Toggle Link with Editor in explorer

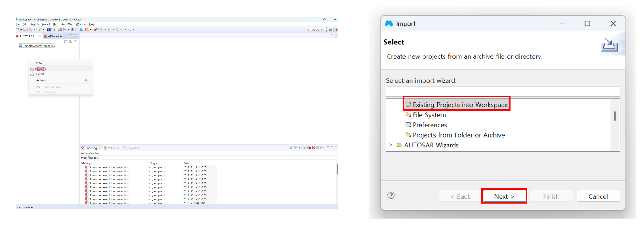click(x=70, y=42)
